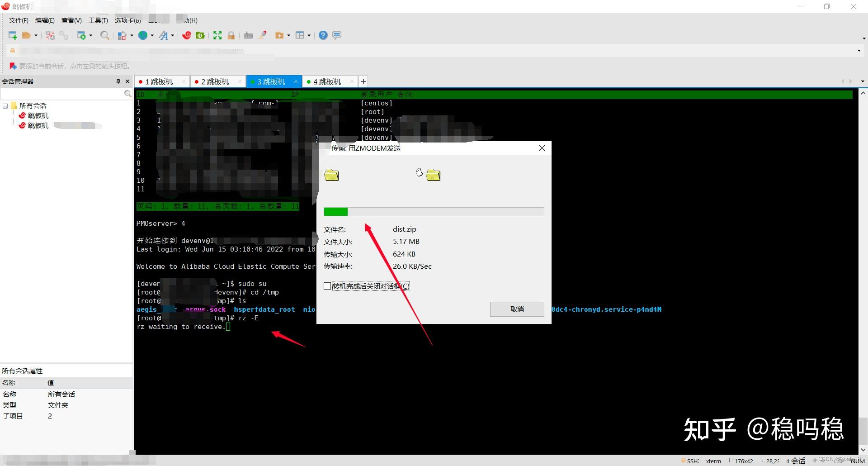Open the 编辑(E) menu

click(45, 20)
